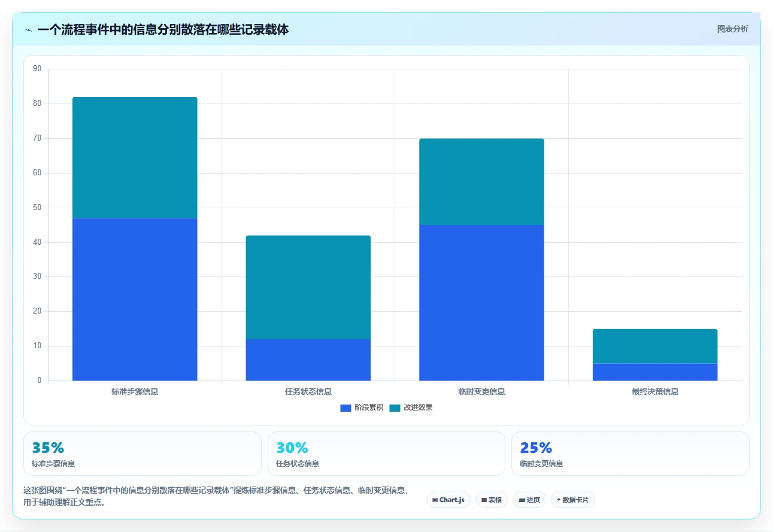Click the blue segment of the 临时变更信息 bar
The height and width of the screenshot is (532, 773).
[x=481, y=303]
